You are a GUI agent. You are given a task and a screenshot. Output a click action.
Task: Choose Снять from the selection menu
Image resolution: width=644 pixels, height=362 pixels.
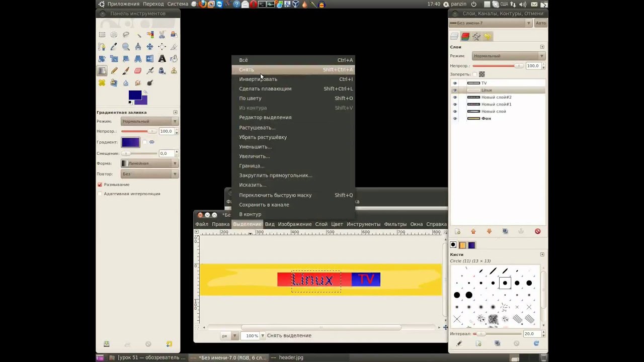293,69
